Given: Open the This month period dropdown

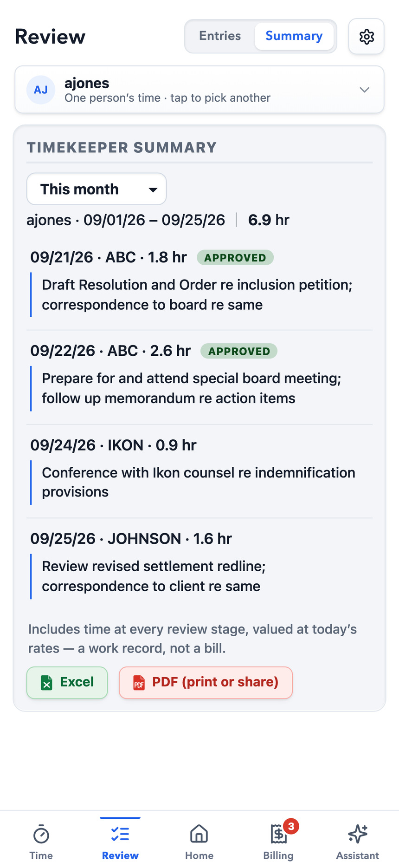Looking at the screenshot, I should point(97,189).
